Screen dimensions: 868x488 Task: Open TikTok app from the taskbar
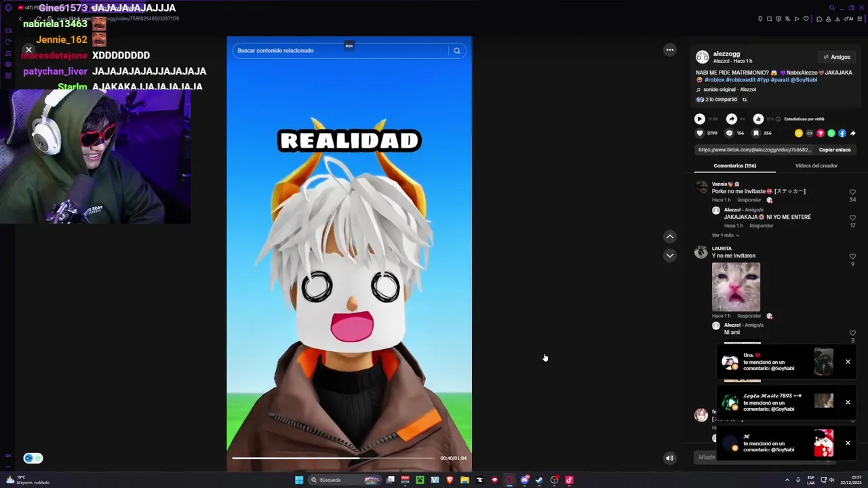pyautogui.click(x=569, y=480)
